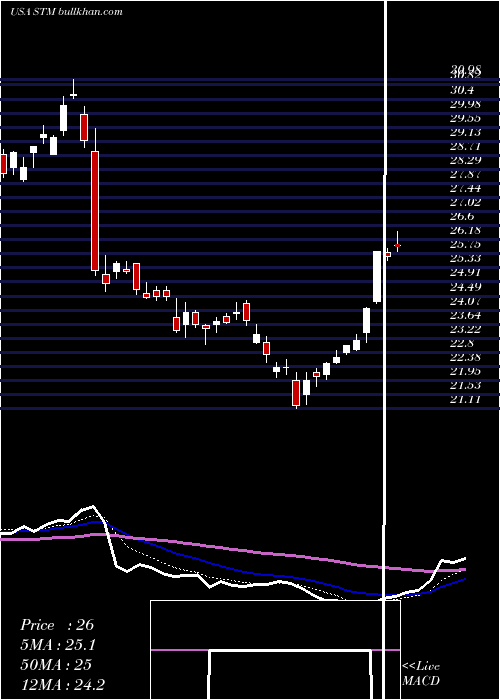The image size is (500, 700).
Task: Select the 25.33 price level label
Action: point(466,259)
